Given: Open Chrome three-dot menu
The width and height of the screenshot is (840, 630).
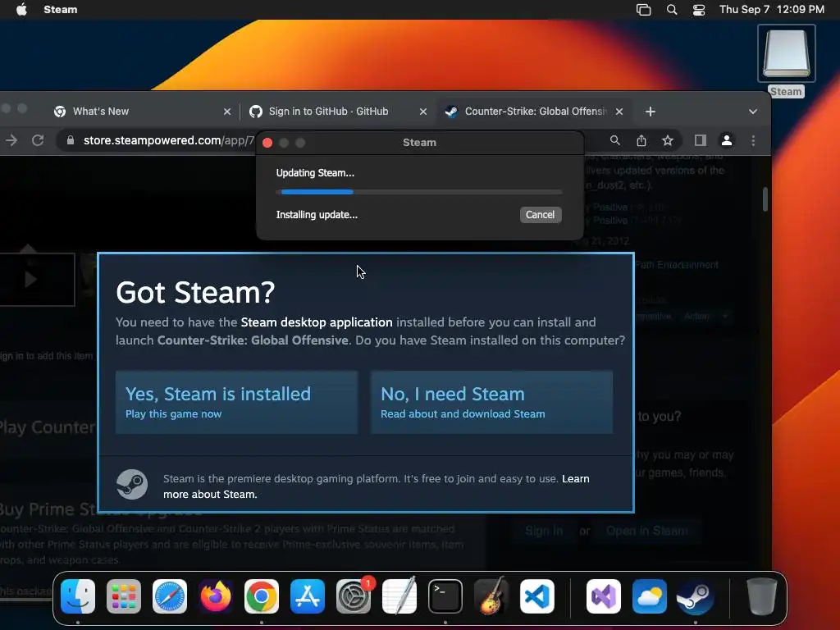Looking at the screenshot, I should click(753, 140).
